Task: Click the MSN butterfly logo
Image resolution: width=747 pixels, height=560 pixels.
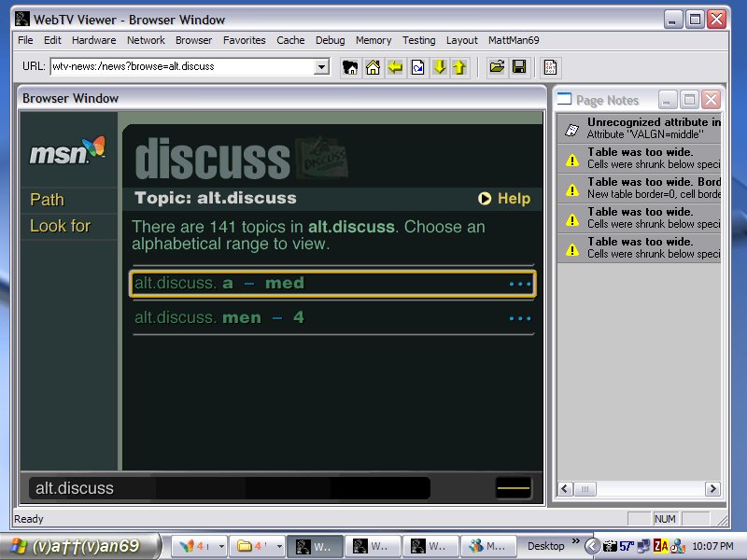Action: [67, 150]
